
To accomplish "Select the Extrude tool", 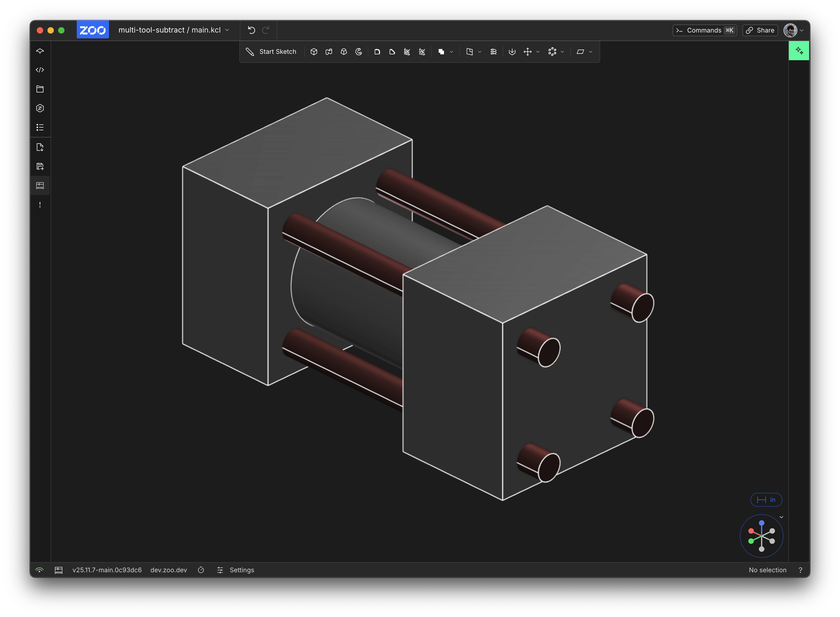I will [314, 52].
